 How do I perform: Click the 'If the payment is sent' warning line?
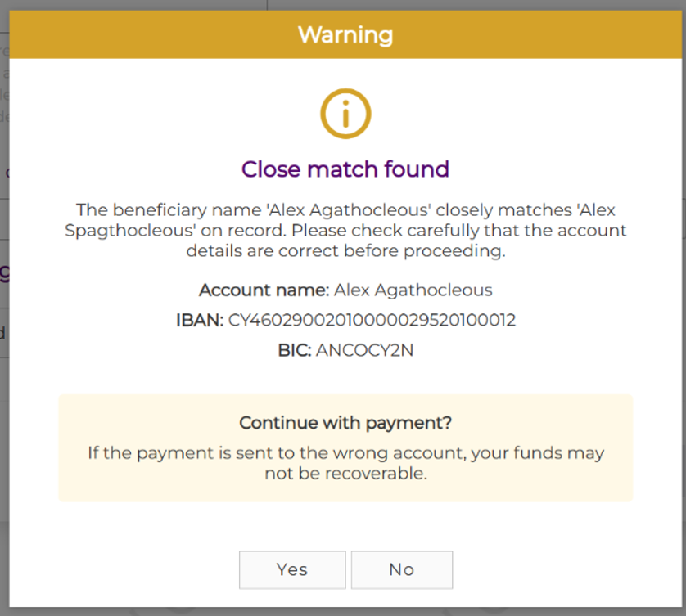(345, 452)
